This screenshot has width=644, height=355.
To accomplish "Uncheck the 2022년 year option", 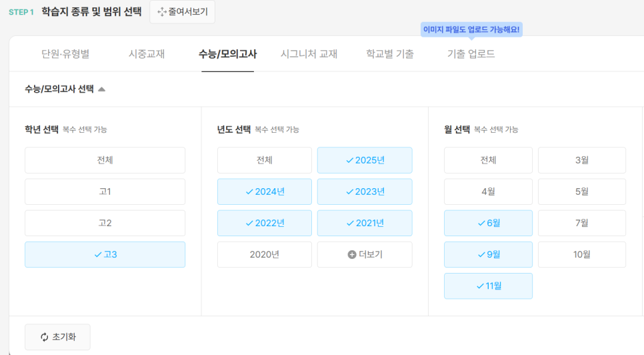I will click(x=265, y=223).
